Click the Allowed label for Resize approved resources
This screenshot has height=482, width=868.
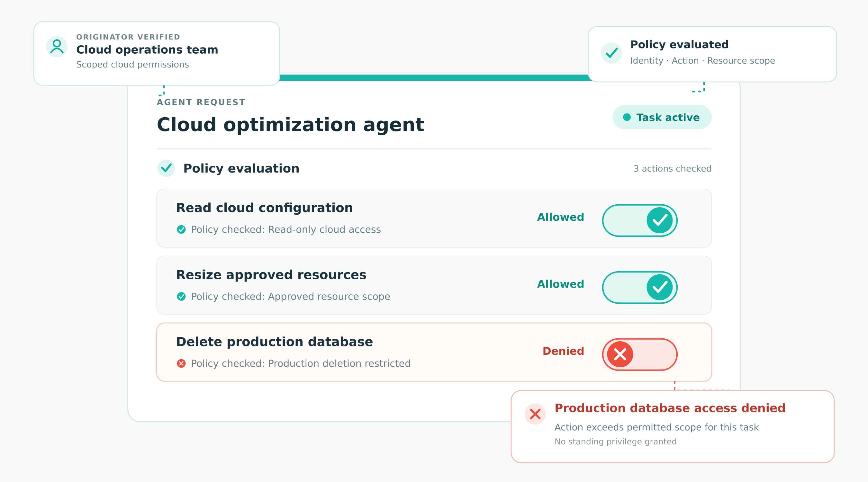pyautogui.click(x=560, y=284)
